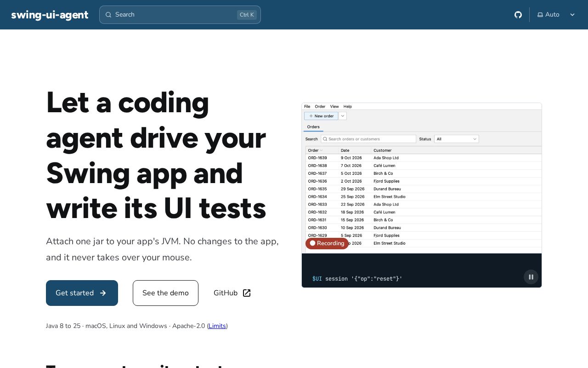Click the Search orders or customers field
This screenshot has height=368, width=588.
point(368,139)
